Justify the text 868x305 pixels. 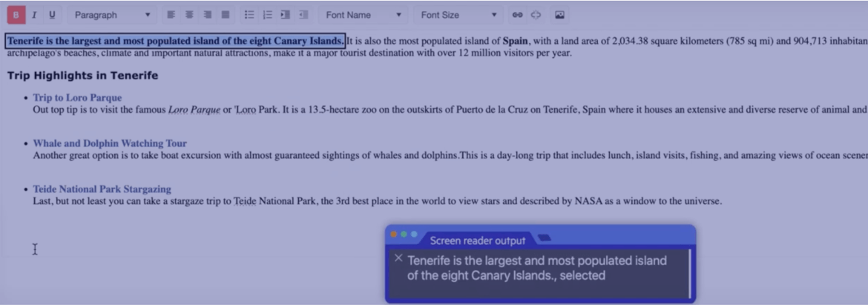(x=226, y=15)
